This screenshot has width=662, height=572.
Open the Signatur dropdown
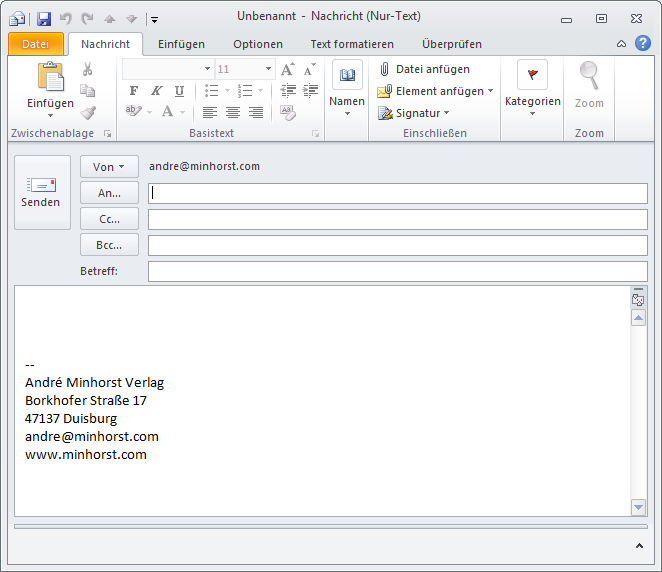[414, 113]
